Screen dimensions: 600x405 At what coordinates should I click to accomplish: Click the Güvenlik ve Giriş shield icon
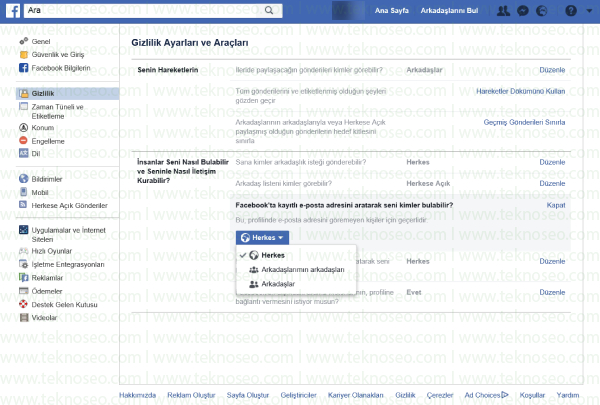[24, 55]
